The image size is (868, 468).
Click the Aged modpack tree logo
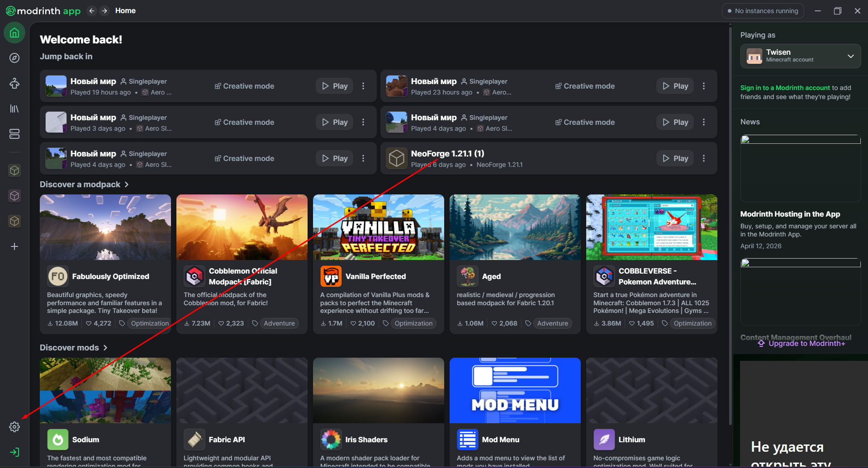[x=468, y=276]
